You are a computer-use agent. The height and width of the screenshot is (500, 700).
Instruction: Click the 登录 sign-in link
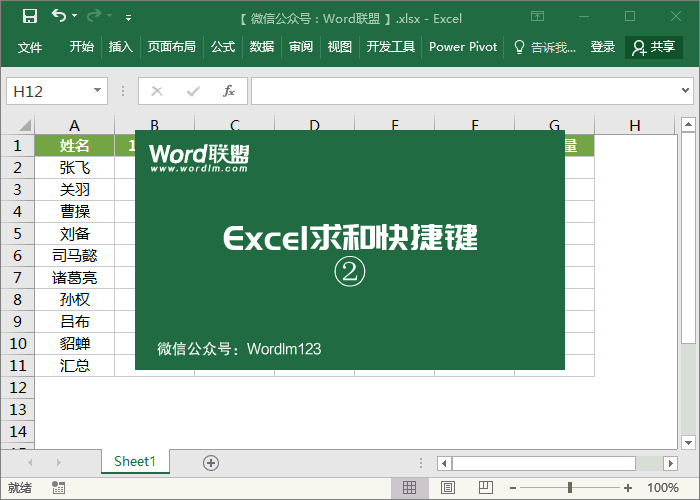click(x=603, y=47)
